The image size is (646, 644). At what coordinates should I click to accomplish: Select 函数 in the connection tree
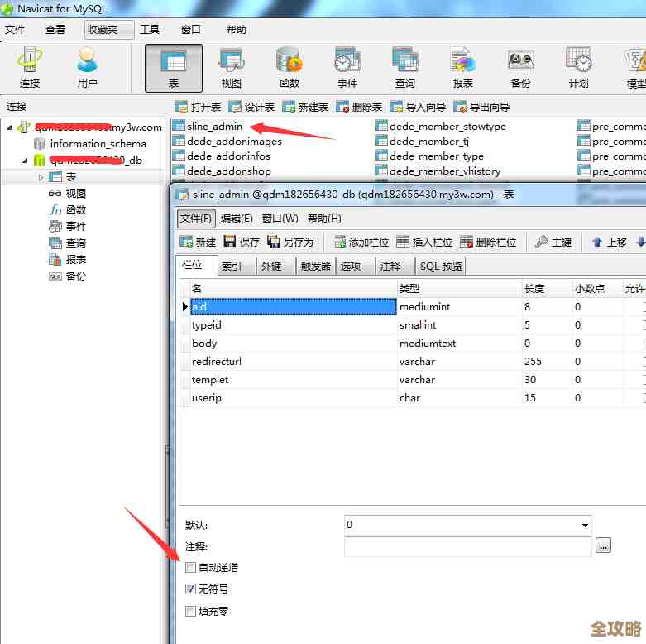[76, 210]
